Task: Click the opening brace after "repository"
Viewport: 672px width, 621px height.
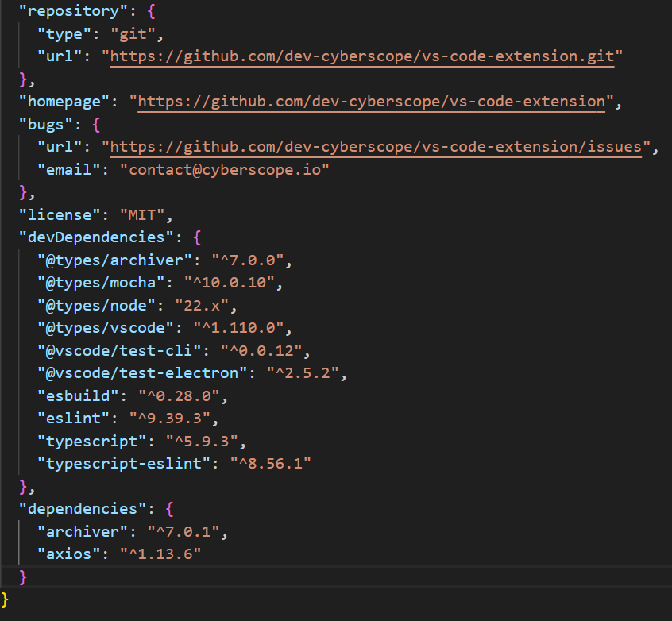Action: coord(151,12)
